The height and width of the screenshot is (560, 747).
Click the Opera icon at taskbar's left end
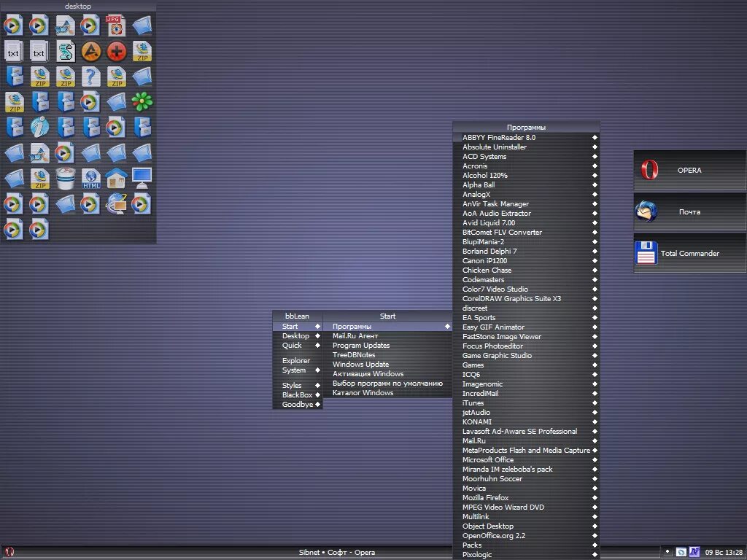click(9, 553)
